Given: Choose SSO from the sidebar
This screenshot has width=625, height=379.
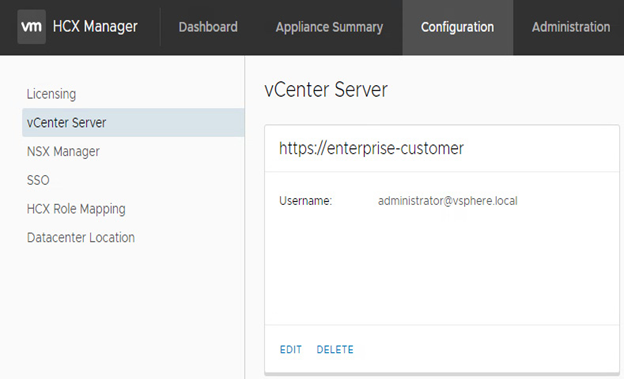Looking at the screenshot, I should click(38, 180).
